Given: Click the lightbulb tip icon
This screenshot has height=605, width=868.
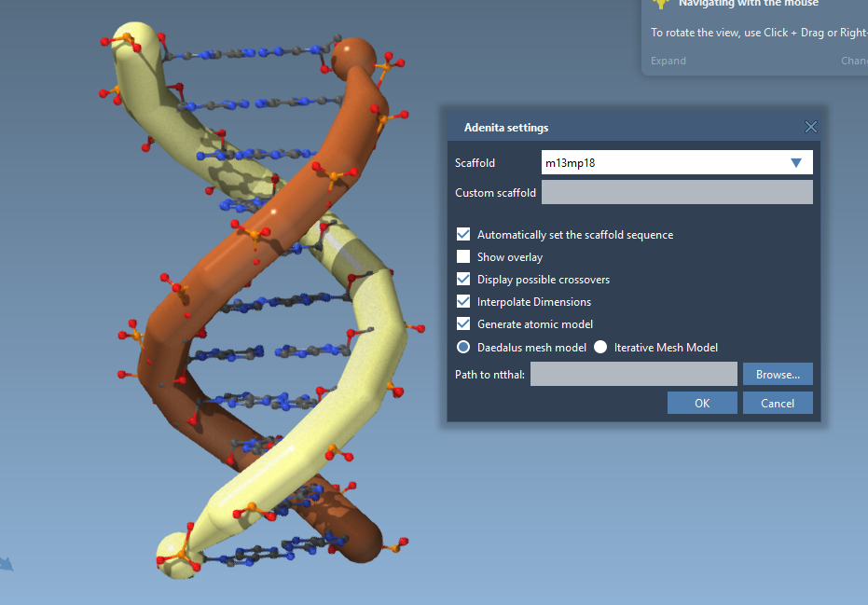Looking at the screenshot, I should pyautogui.click(x=660, y=4).
